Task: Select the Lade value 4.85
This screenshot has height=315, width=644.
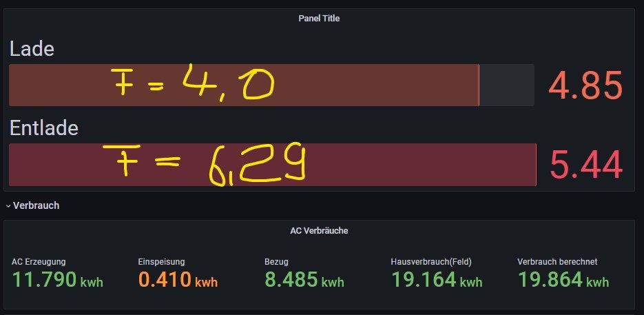Action: tap(585, 86)
